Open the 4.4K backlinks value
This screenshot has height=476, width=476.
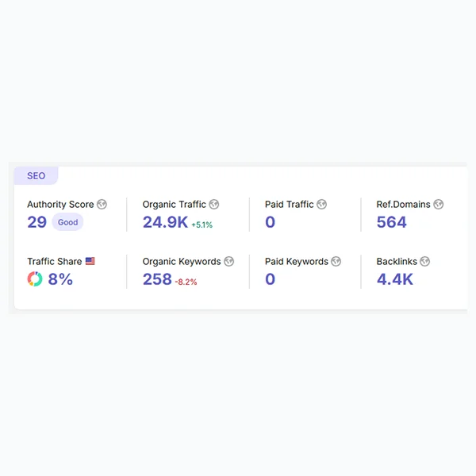click(x=395, y=279)
